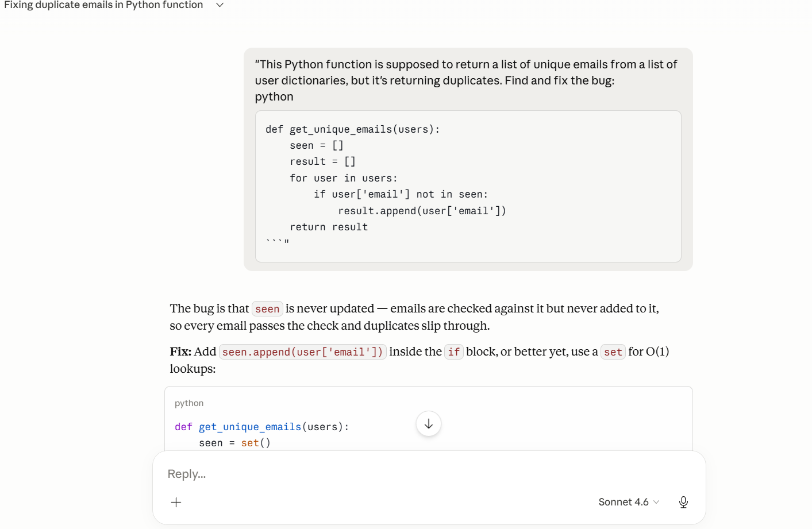
Task: Click the line 'result = []' in the user code
Action: [322, 161]
